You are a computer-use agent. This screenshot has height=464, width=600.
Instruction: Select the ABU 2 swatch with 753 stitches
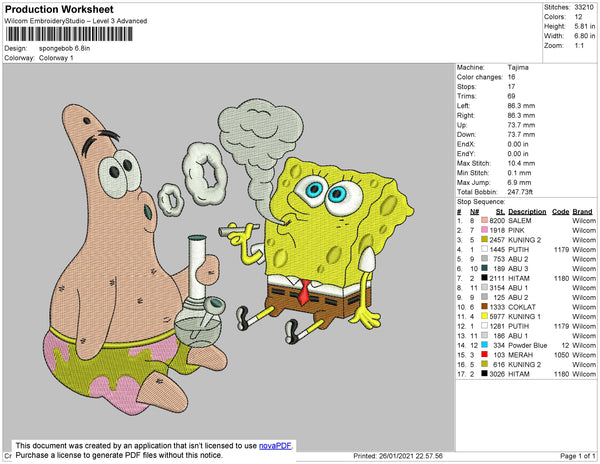pyautogui.click(x=484, y=259)
